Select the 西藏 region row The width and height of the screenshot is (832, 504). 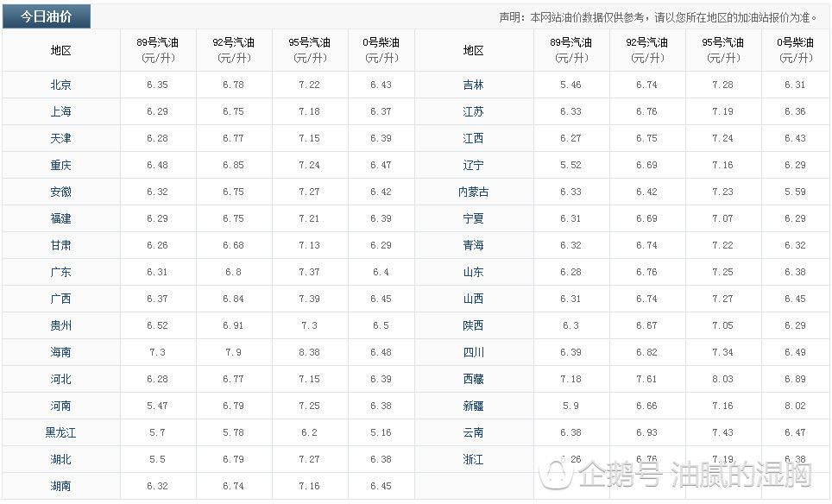point(474,379)
